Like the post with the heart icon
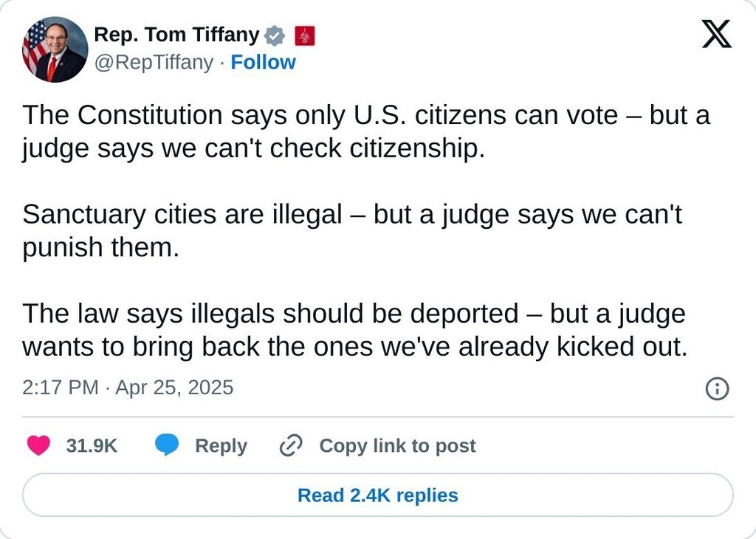This screenshot has height=539, width=756. 38,446
